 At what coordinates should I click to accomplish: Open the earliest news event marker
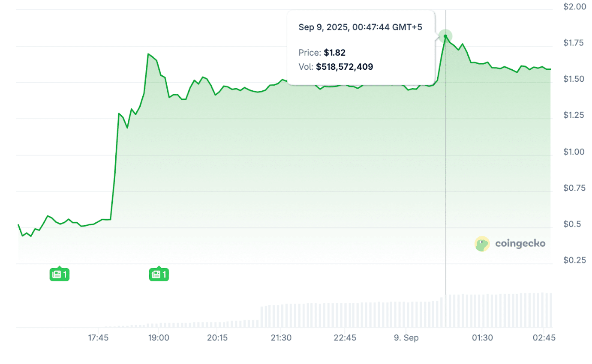[59, 274]
